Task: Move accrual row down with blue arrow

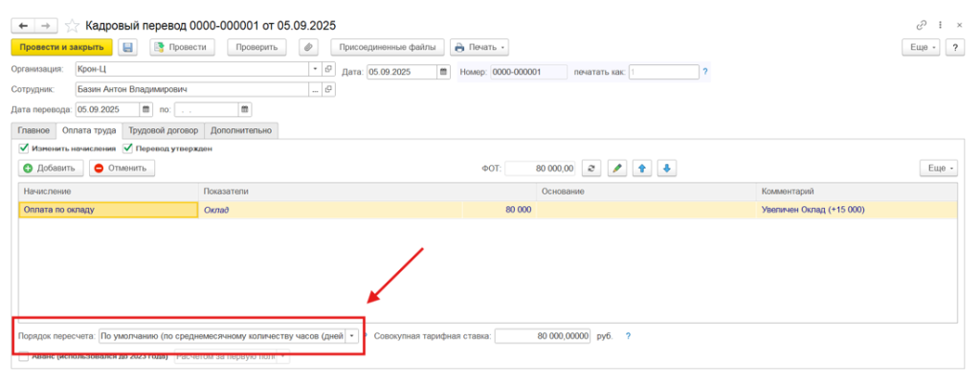Action: click(x=667, y=169)
